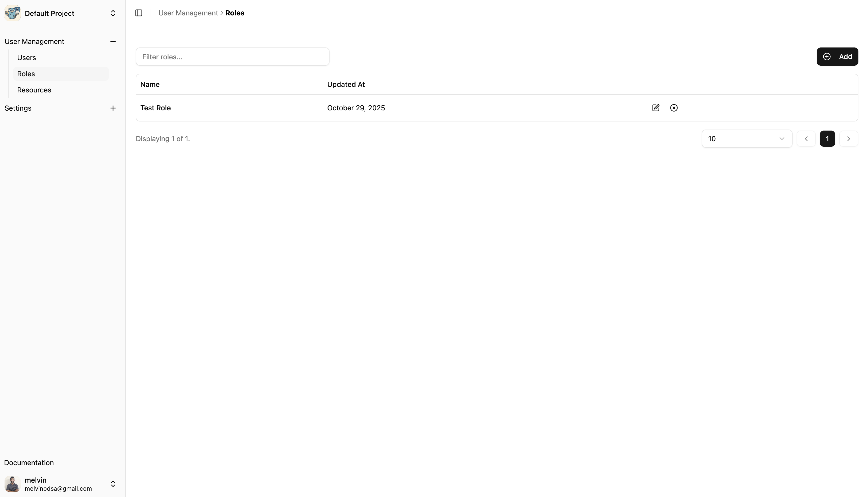Viewport: 868px width, 497px height.
Task: Select Resources in the sidebar
Action: 34,90
